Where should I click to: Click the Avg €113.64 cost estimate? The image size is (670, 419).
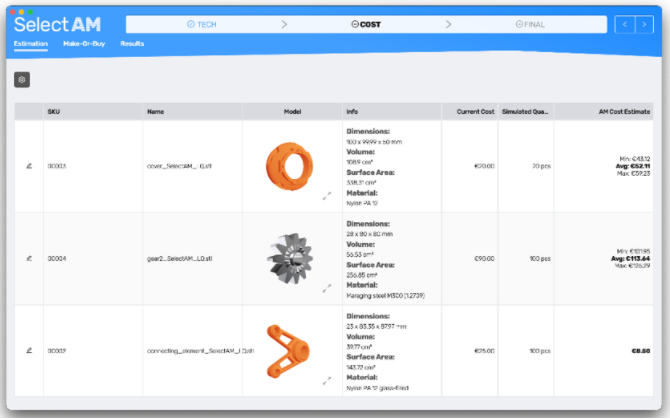click(x=631, y=258)
